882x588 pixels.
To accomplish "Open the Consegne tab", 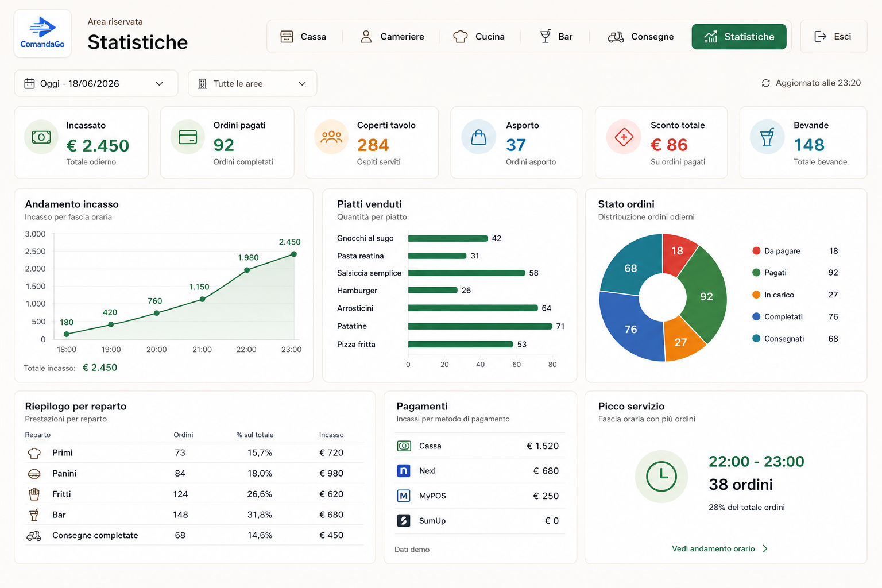I will (x=641, y=37).
